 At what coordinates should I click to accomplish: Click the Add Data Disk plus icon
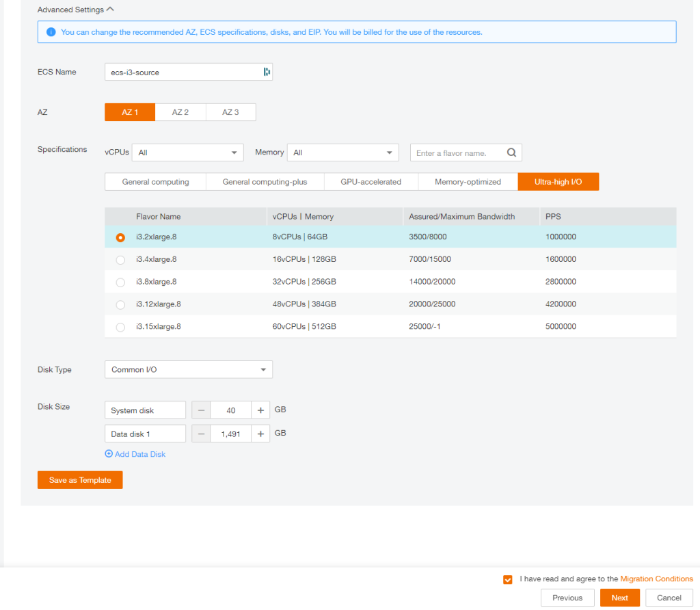pyautogui.click(x=109, y=453)
